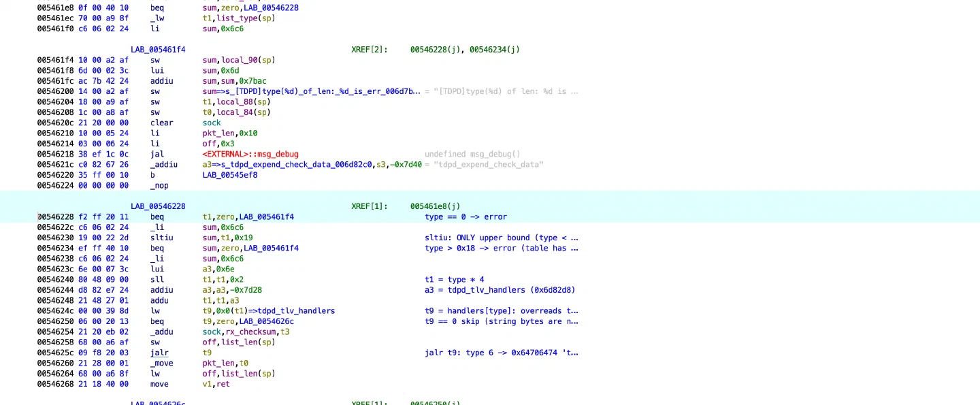980x405 pixels.
Task: Click the "t9 = handlers[type]: overreads" comment
Action: point(502,311)
